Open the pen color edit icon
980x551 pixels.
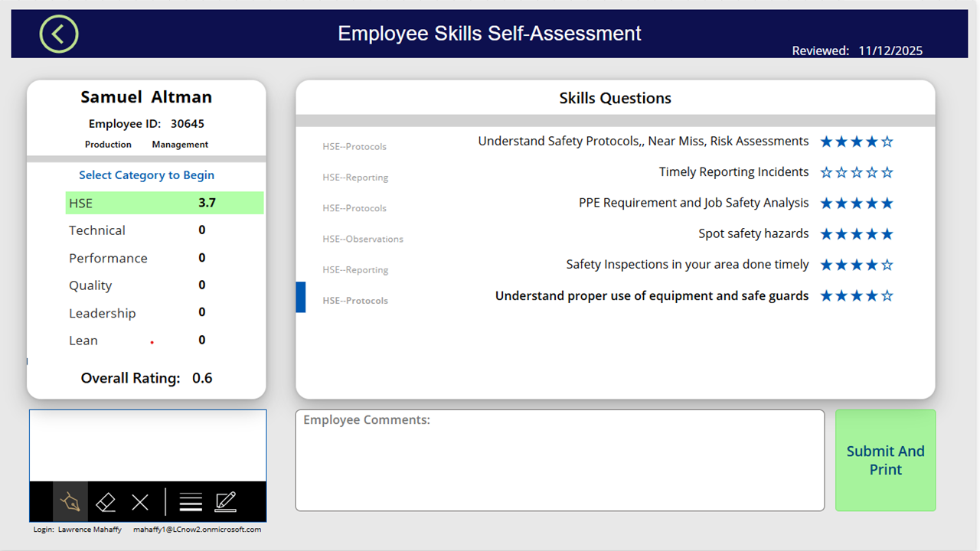[225, 502]
